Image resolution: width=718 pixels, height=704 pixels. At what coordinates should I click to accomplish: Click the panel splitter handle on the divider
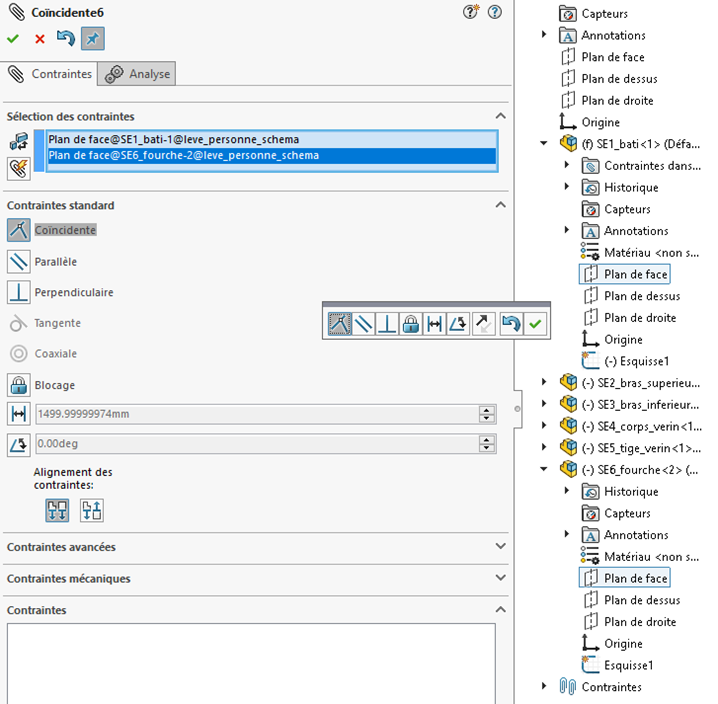click(x=517, y=409)
